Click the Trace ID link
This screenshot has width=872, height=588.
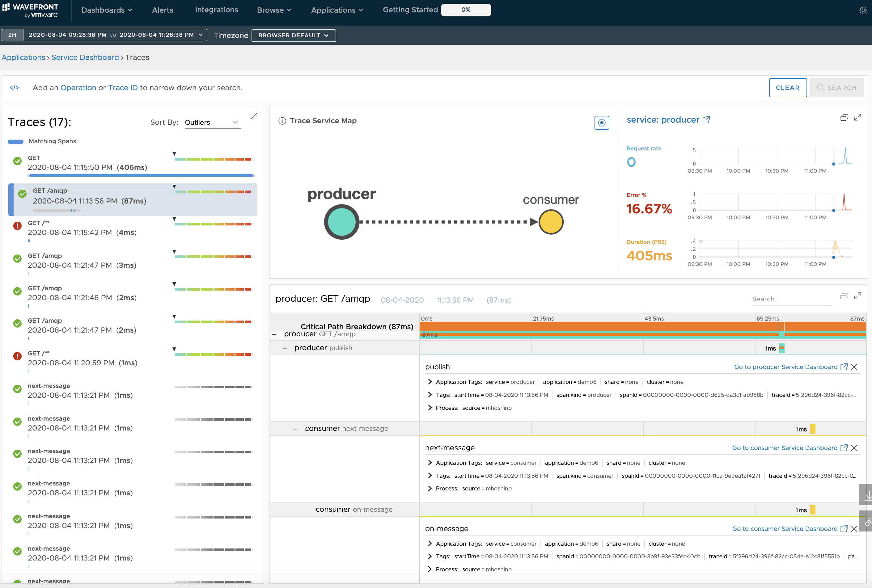123,88
